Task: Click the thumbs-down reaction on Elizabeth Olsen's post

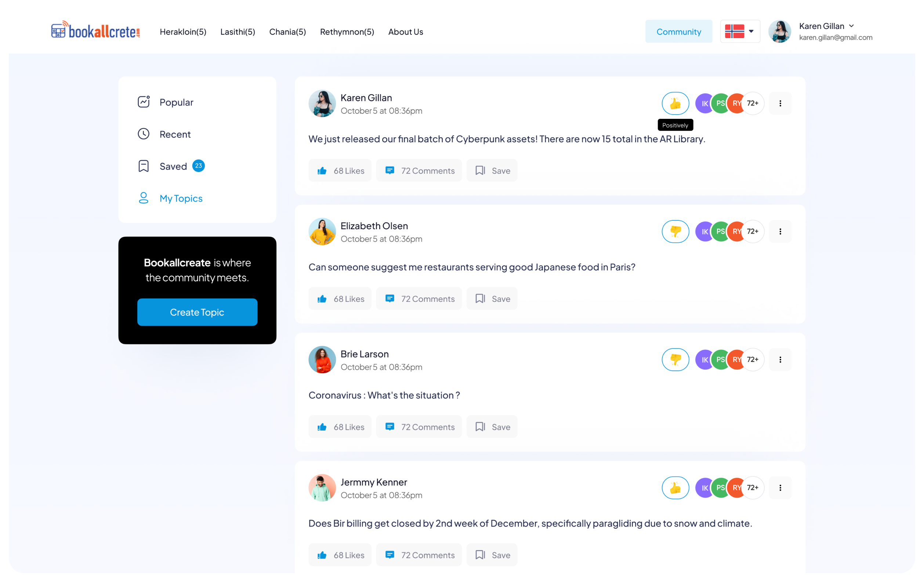Action: (675, 231)
